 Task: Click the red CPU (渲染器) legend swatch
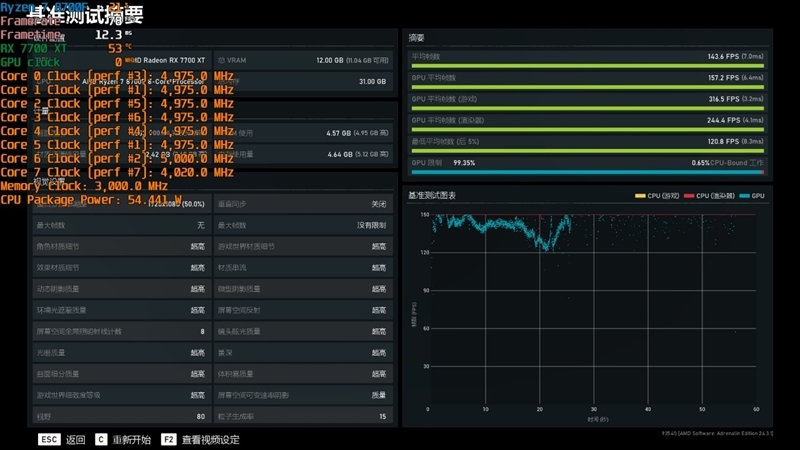(688, 196)
